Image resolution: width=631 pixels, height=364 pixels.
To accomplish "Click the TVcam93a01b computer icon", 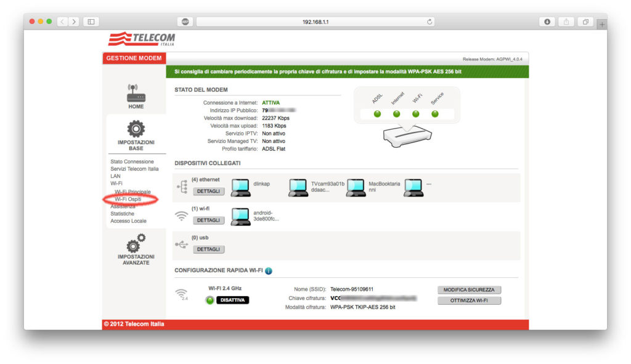I will (x=298, y=187).
